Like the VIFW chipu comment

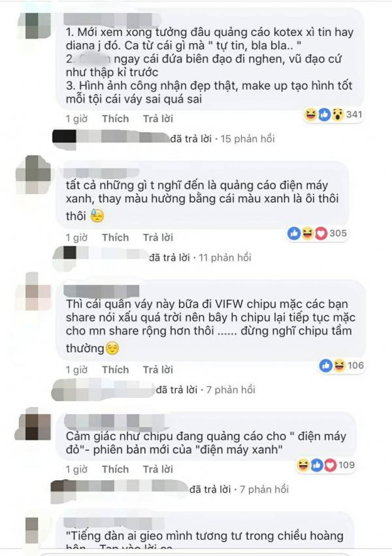(x=115, y=370)
